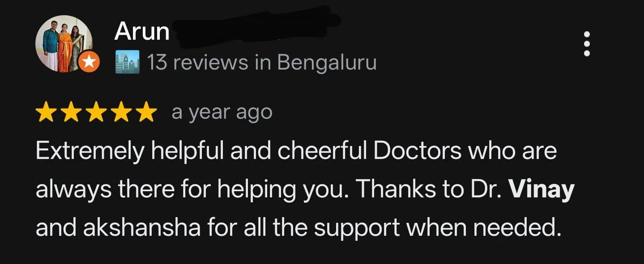Click the orange Local Guide star badge

pyautogui.click(x=89, y=62)
